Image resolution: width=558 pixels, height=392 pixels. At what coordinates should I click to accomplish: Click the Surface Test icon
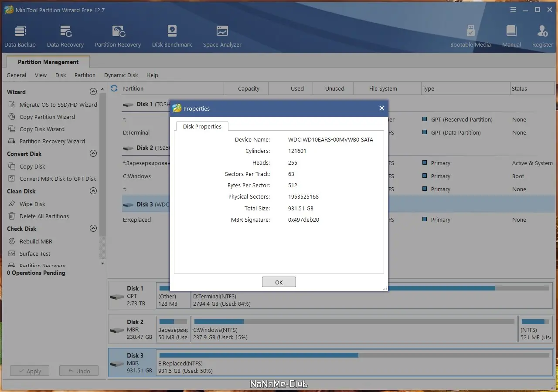12,253
